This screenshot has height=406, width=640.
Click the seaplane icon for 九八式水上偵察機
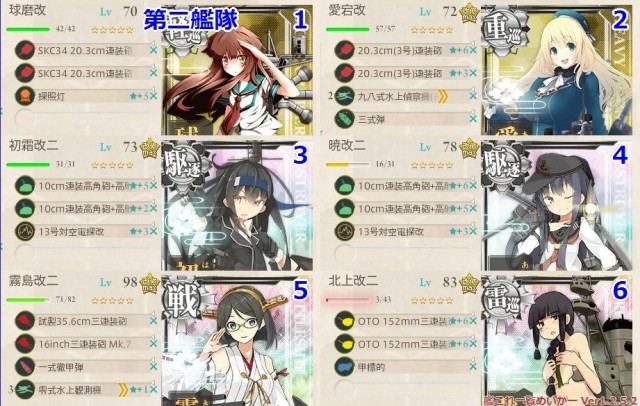[344, 96]
